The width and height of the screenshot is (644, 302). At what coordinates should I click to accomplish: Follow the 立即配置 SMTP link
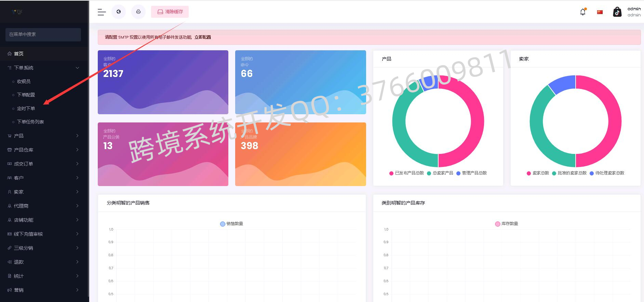click(x=203, y=37)
